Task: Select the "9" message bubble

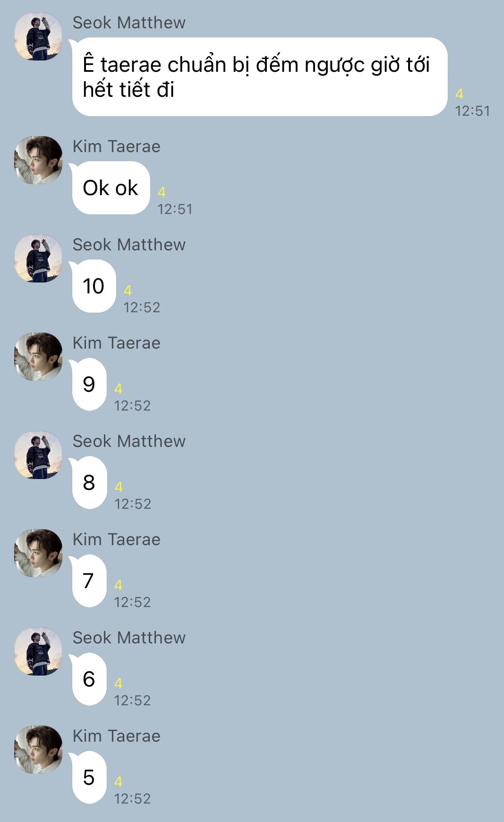Action: point(88,384)
